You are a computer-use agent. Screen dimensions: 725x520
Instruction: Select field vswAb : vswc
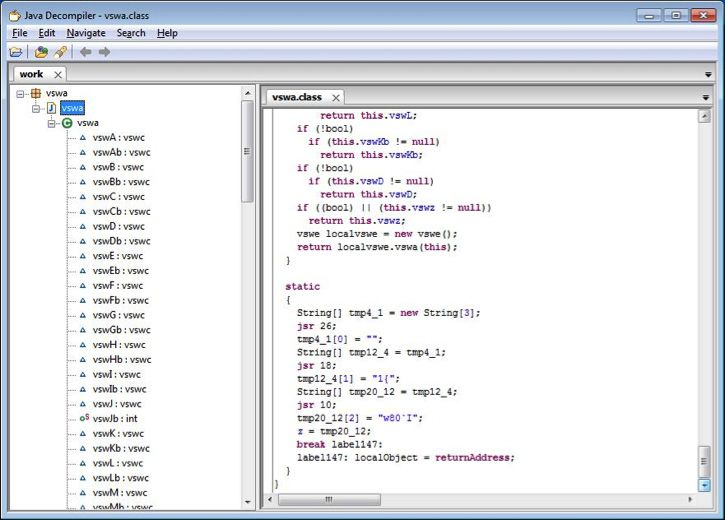coord(122,153)
